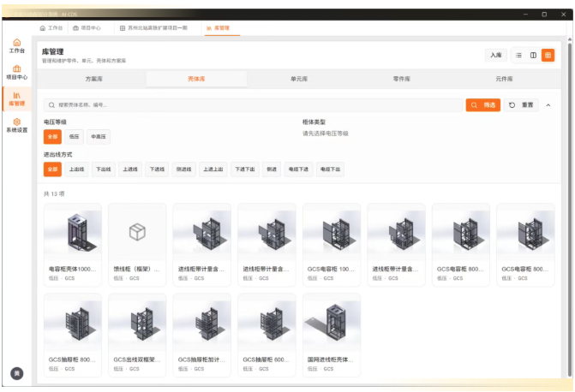Image resolution: width=575 pixels, height=392 pixels.
Task: Click the 入库 button
Action: pos(496,56)
